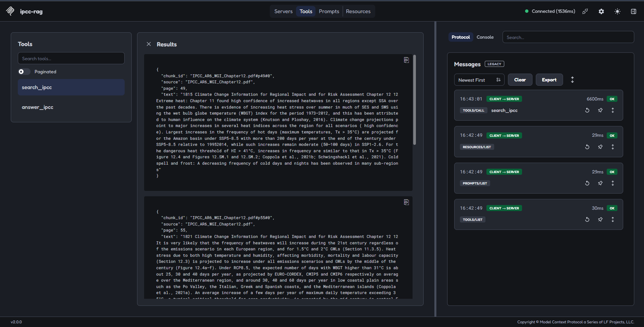Switch to the Servers tab
The width and height of the screenshot is (644, 327).
coord(283,11)
